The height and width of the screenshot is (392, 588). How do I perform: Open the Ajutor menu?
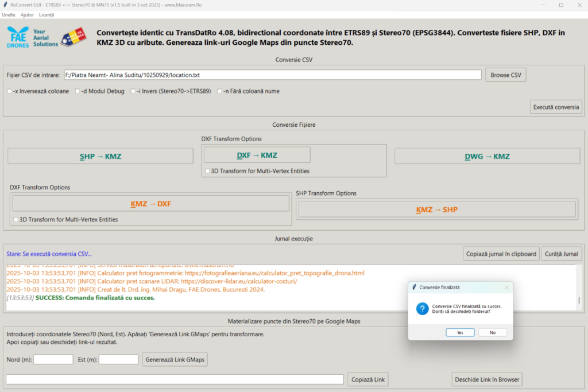pos(27,14)
